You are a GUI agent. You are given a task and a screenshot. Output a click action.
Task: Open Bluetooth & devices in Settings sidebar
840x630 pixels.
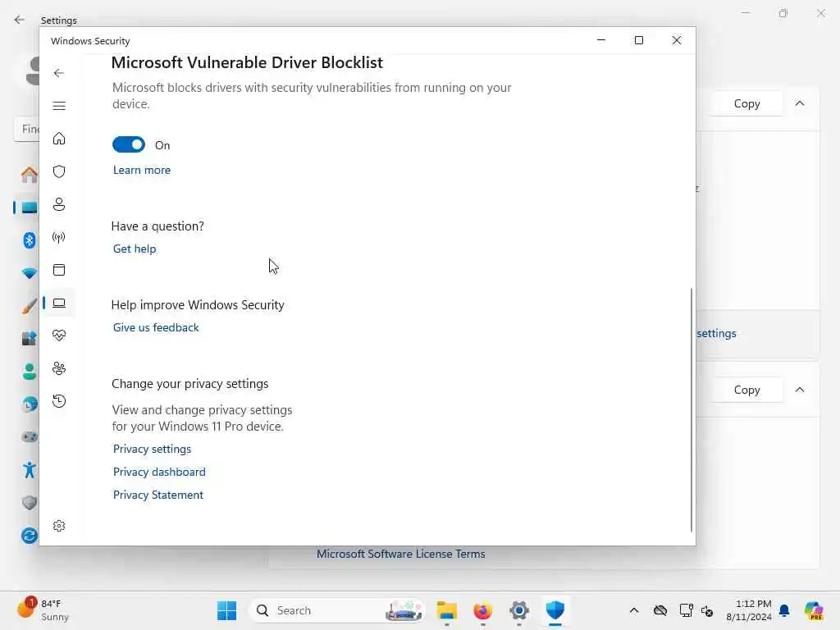pyautogui.click(x=29, y=240)
